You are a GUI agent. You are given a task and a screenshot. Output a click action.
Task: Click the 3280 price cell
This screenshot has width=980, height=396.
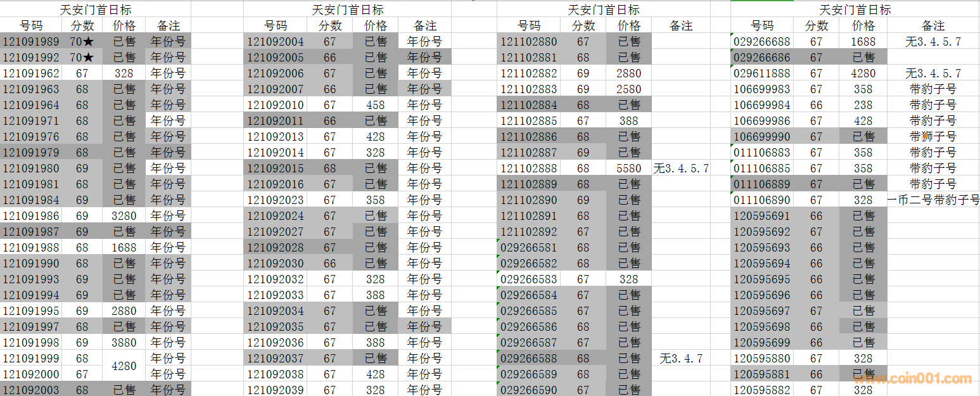coord(124,216)
